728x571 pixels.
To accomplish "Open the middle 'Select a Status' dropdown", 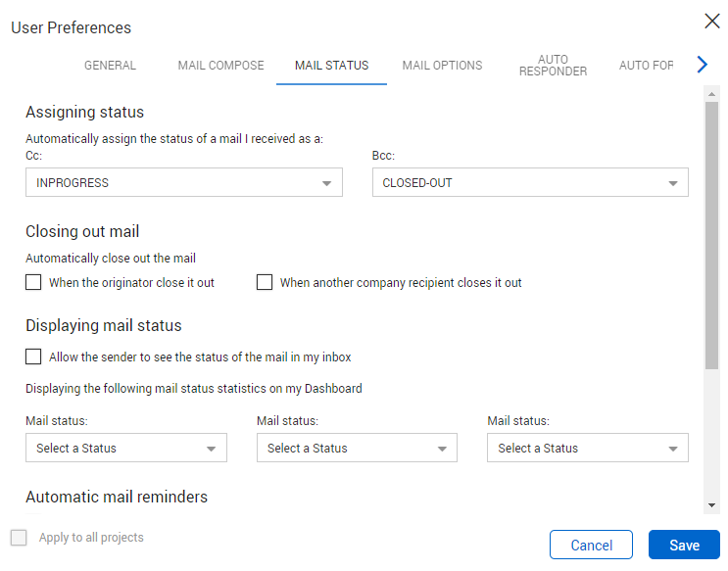I will coord(357,449).
